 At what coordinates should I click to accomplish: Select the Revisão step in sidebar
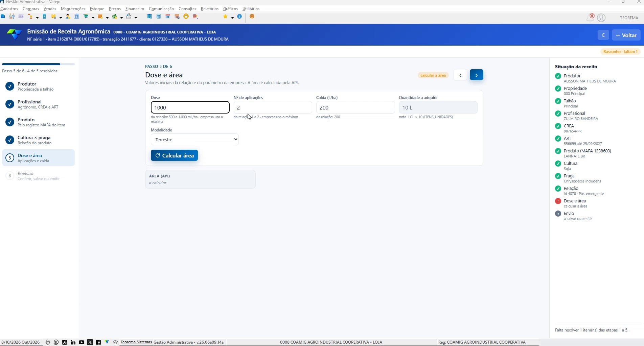coord(38,176)
